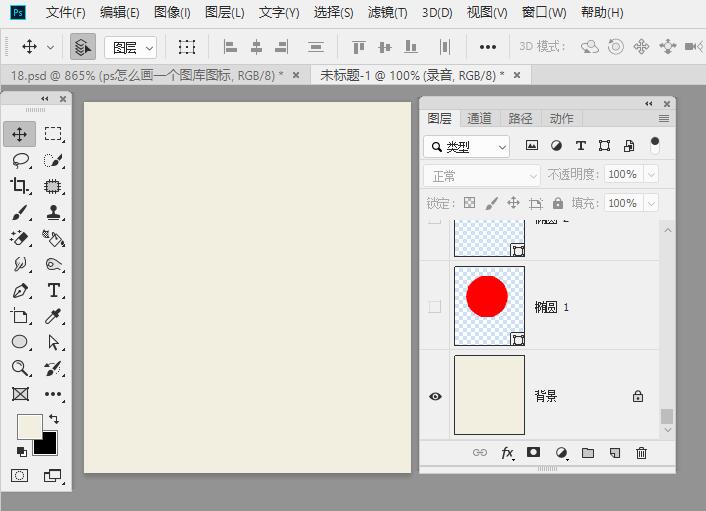Screen dimensions: 706x511
Task: Collapse toolbox double-arrow
Action: coord(44,99)
